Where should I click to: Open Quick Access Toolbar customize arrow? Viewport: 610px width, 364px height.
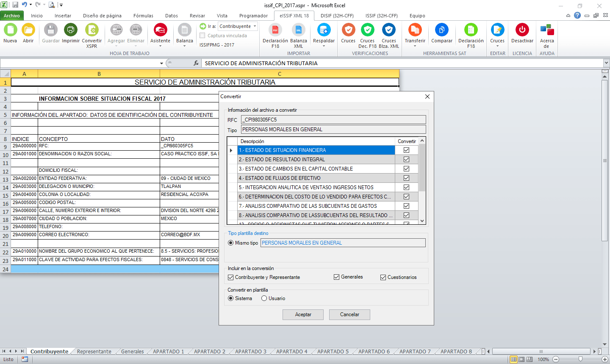click(x=61, y=5)
